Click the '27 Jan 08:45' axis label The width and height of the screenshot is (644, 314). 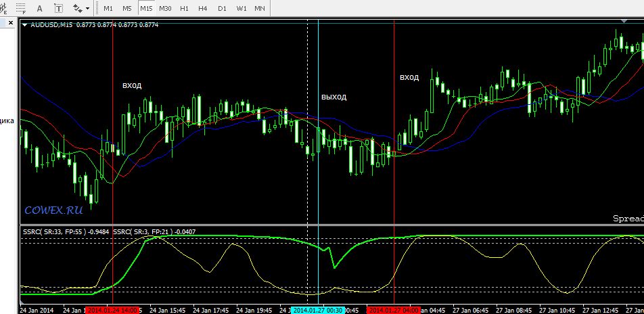(x=514, y=311)
